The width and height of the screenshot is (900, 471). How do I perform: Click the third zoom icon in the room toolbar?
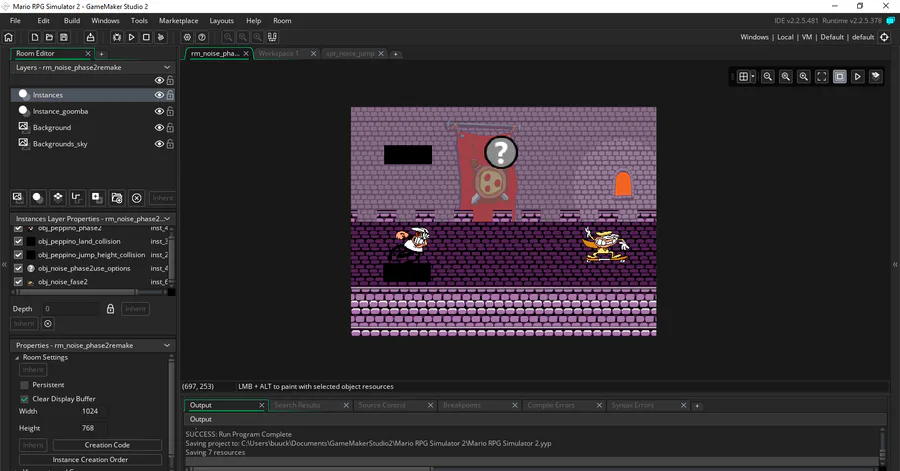click(x=804, y=76)
